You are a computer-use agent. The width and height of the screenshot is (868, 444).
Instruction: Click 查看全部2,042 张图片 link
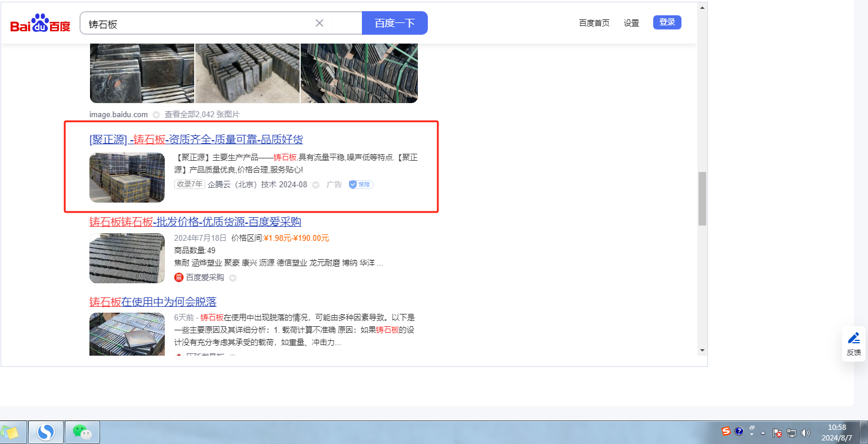pos(202,115)
